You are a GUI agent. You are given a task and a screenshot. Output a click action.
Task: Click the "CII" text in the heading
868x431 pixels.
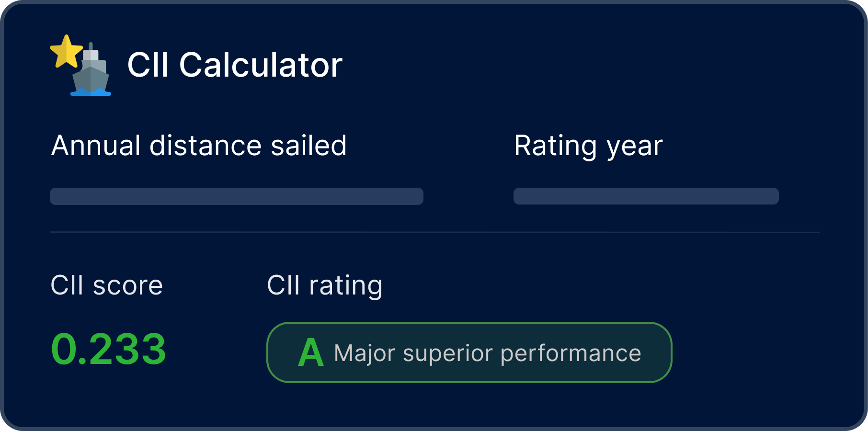coord(148,65)
